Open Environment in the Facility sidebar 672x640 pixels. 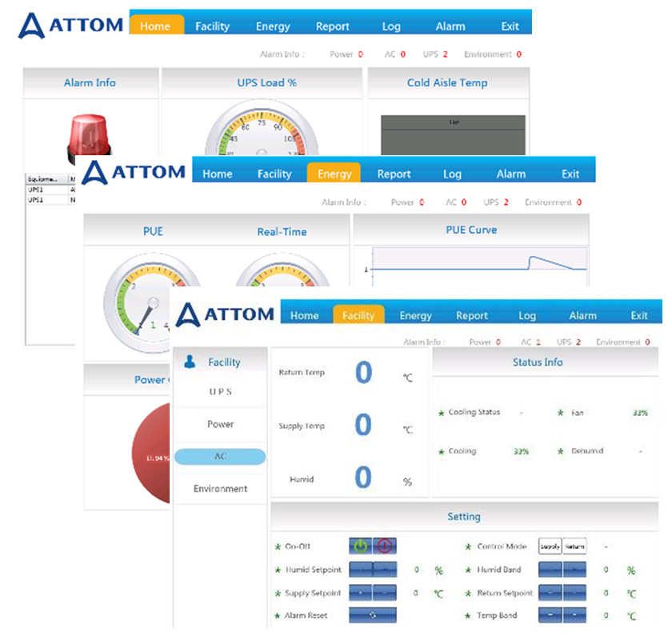[220, 489]
